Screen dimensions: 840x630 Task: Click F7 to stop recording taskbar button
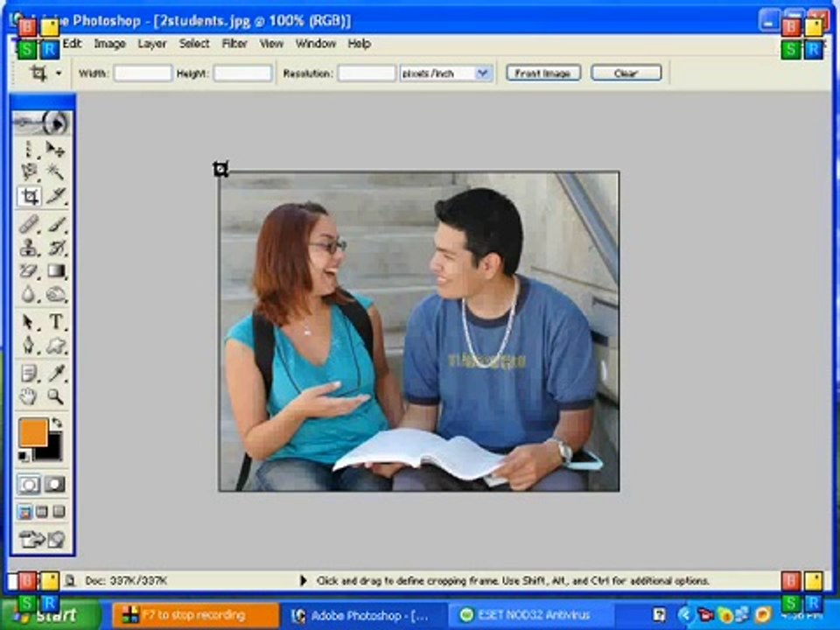coord(195,615)
